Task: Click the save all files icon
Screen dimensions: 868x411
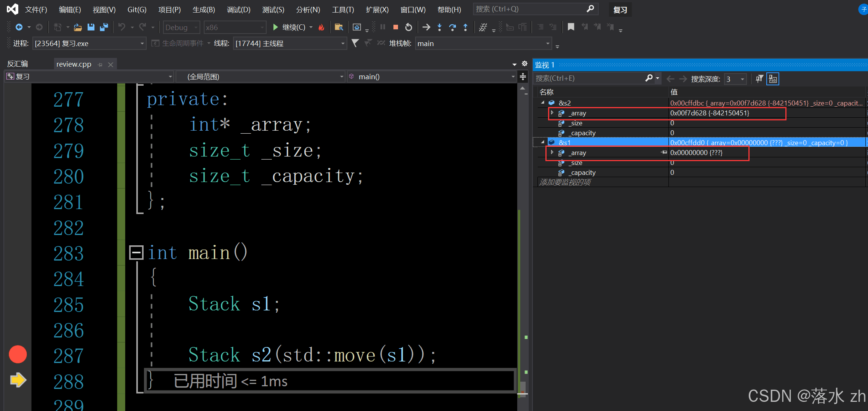Action: coord(104,27)
